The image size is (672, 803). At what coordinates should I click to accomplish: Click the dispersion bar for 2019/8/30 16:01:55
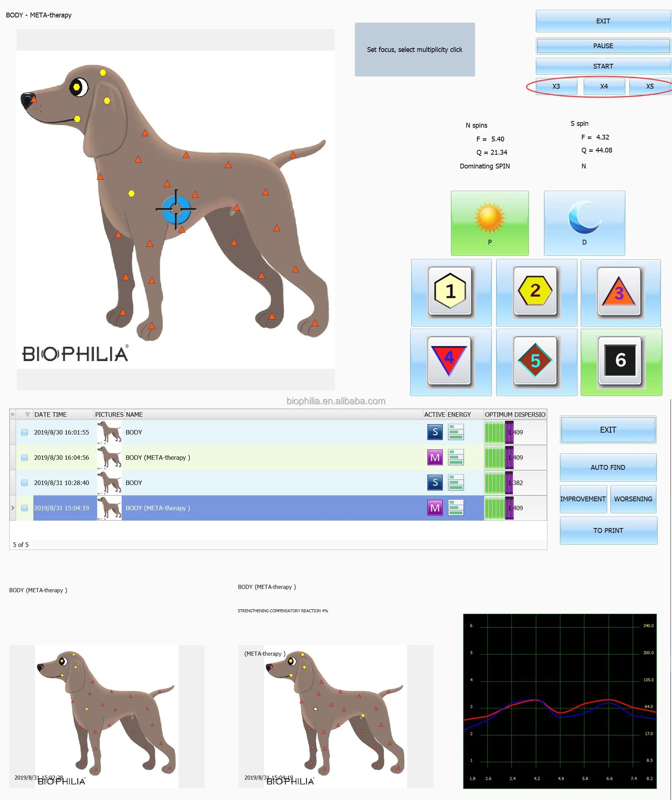[515, 432]
